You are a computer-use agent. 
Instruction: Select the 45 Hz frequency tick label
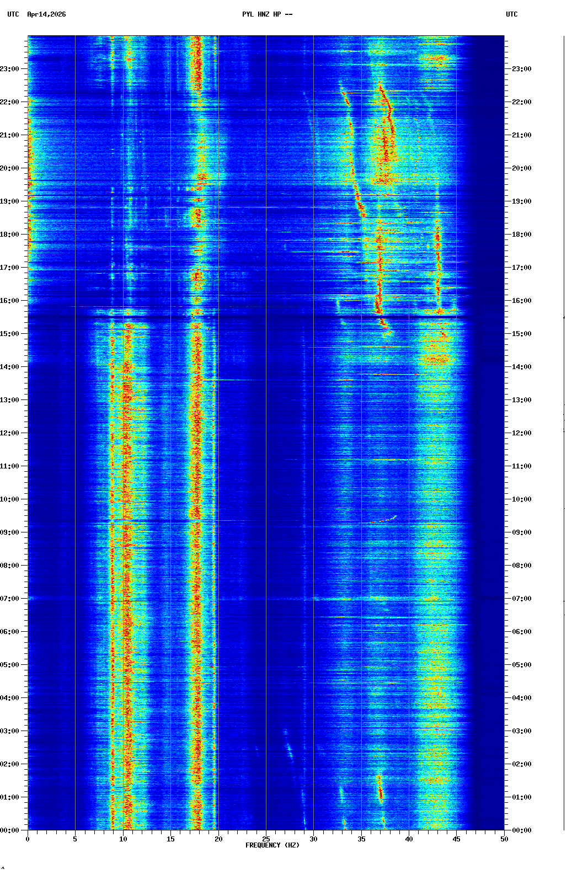[x=456, y=839]
